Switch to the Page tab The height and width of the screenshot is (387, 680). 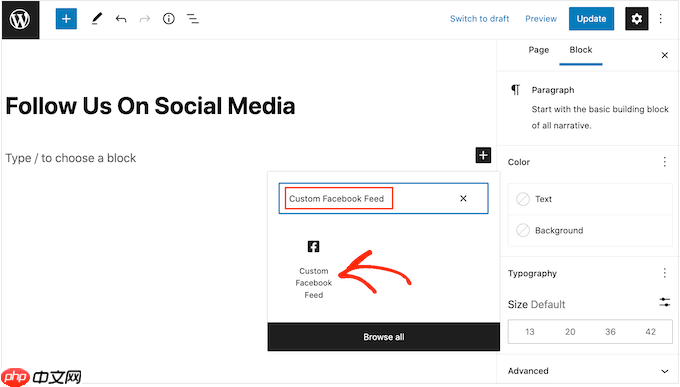pos(539,50)
